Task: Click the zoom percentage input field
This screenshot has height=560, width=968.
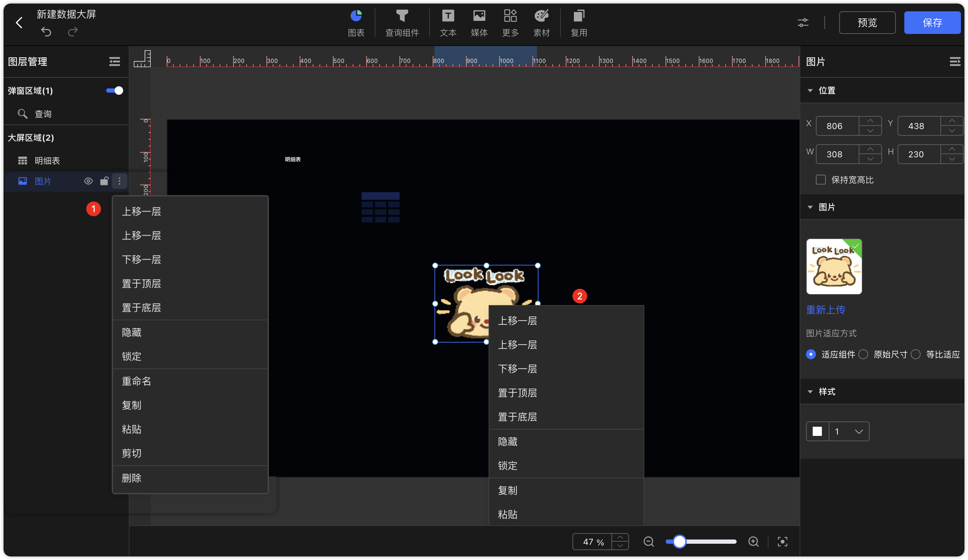Action: point(592,542)
